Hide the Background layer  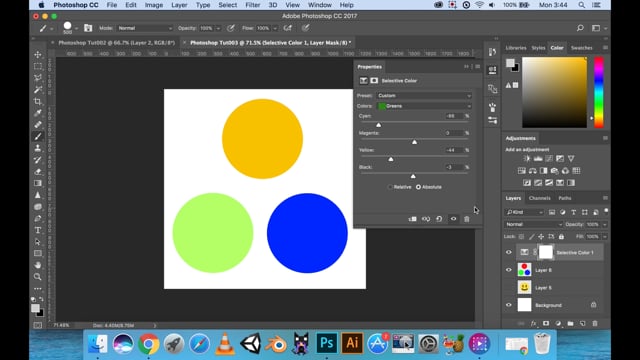coord(509,305)
